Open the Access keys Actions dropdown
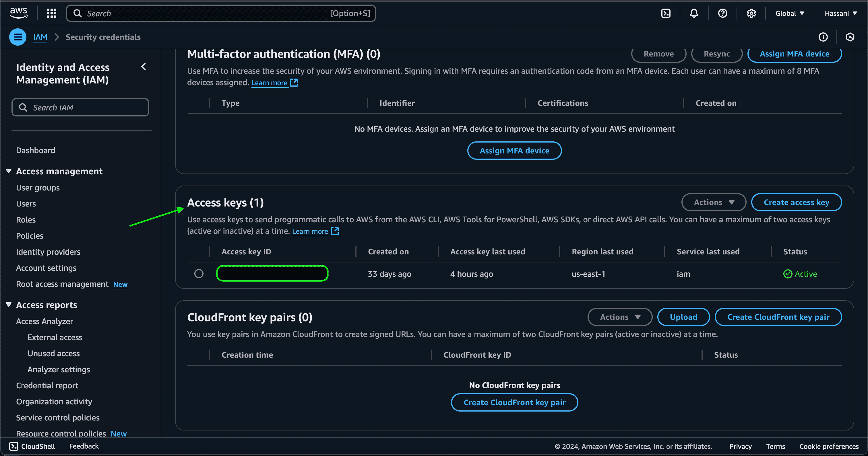Viewport: 868px width, 456px height. [x=714, y=202]
